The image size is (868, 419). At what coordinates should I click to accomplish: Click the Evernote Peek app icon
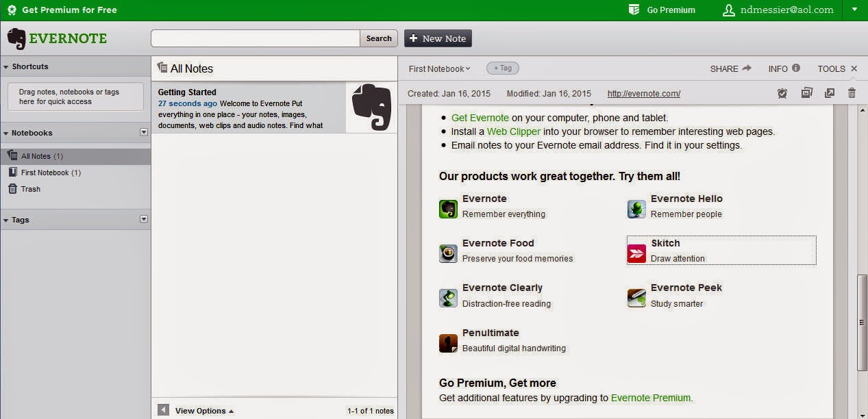(636, 298)
